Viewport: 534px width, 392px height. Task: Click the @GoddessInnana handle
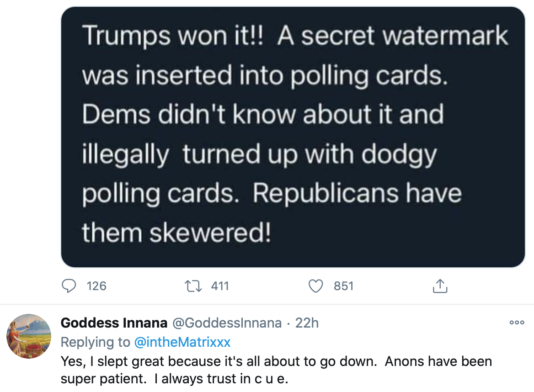pos(227,323)
